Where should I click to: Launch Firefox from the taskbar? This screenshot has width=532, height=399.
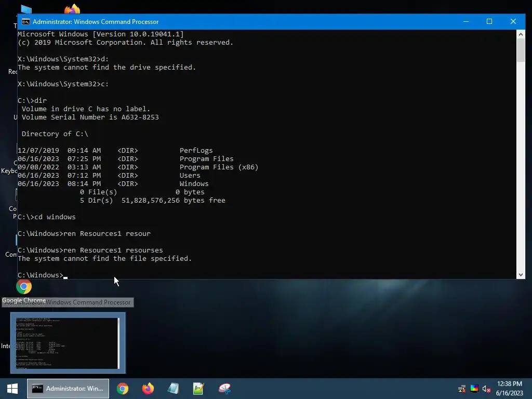pyautogui.click(x=148, y=389)
